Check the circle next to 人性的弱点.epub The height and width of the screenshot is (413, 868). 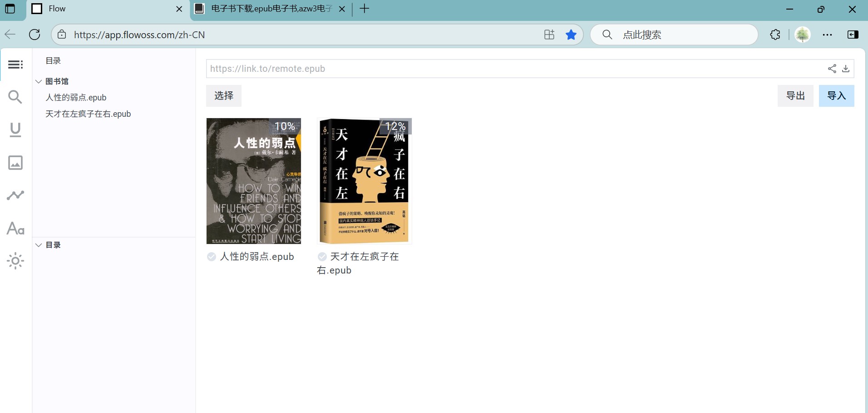pyautogui.click(x=212, y=257)
